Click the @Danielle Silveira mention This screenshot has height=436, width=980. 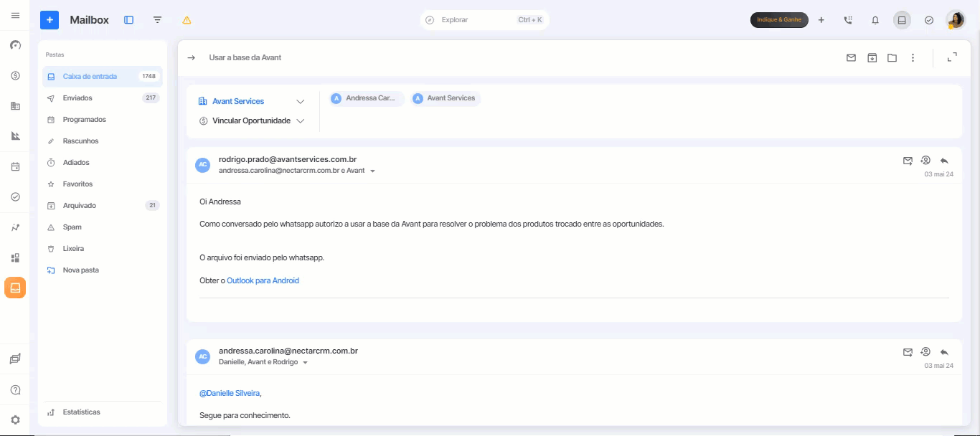[230, 393]
